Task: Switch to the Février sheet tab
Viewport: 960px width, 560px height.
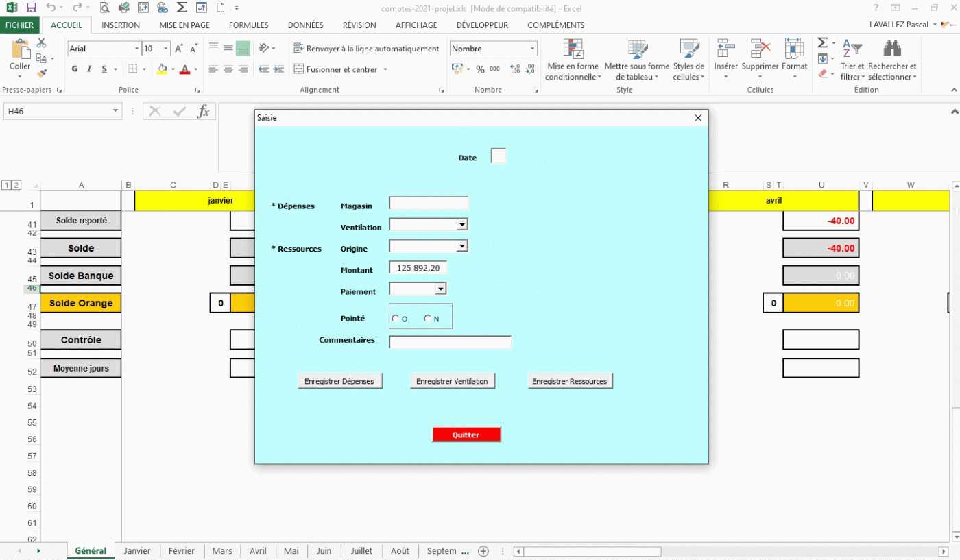Action: click(182, 551)
